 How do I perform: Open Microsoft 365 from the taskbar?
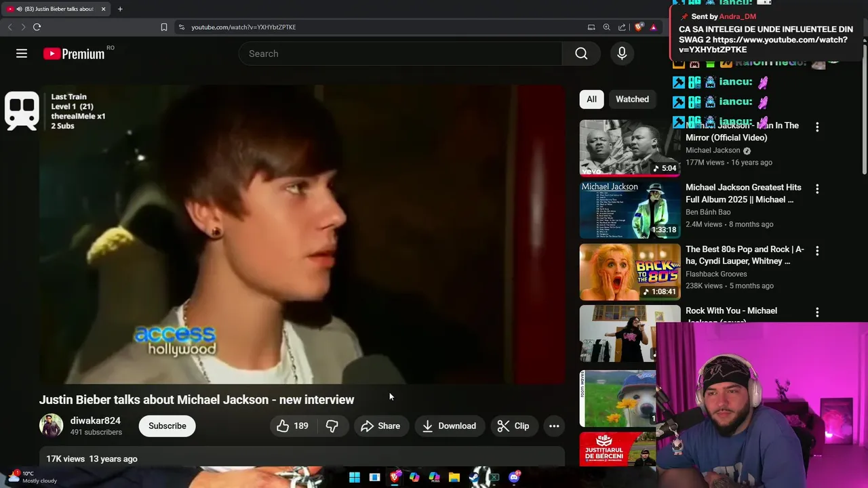pyautogui.click(x=434, y=477)
